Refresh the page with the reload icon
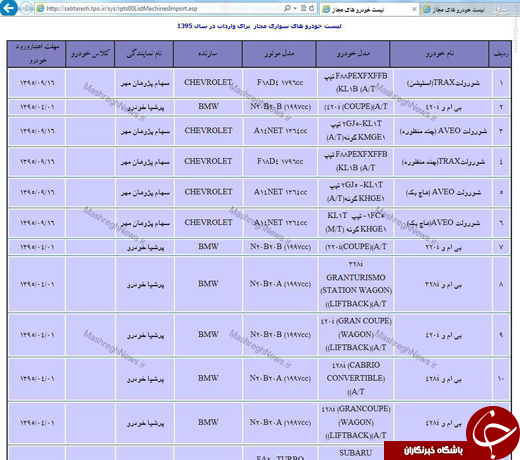The image size is (520, 460). 312,8
